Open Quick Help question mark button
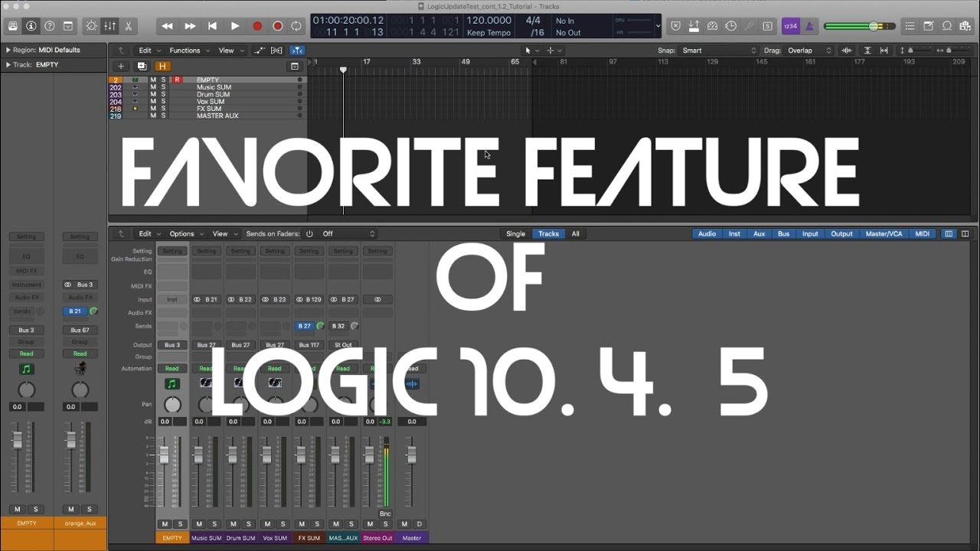This screenshot has width=980, height=551. (x=49, y=26)
